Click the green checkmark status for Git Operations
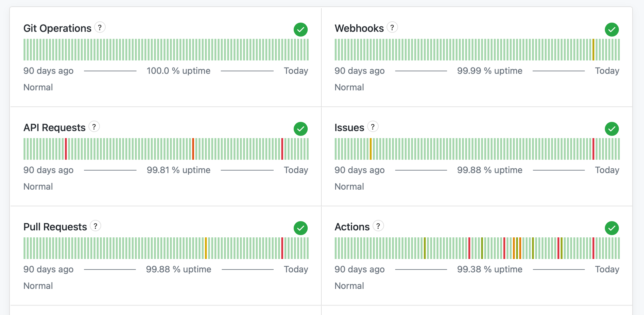Image resolution: width=644 pixels, height=315 pixels. [x=301, y=30]
